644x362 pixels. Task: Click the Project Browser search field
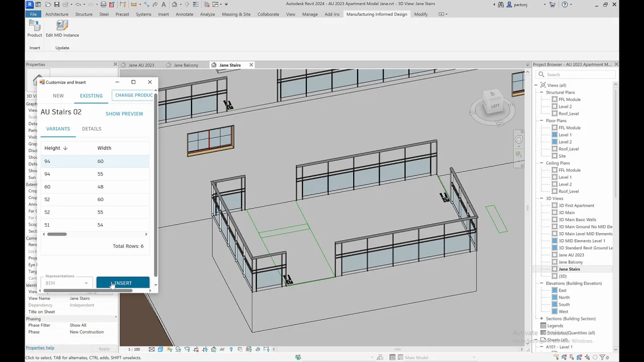tap(579, 74)
